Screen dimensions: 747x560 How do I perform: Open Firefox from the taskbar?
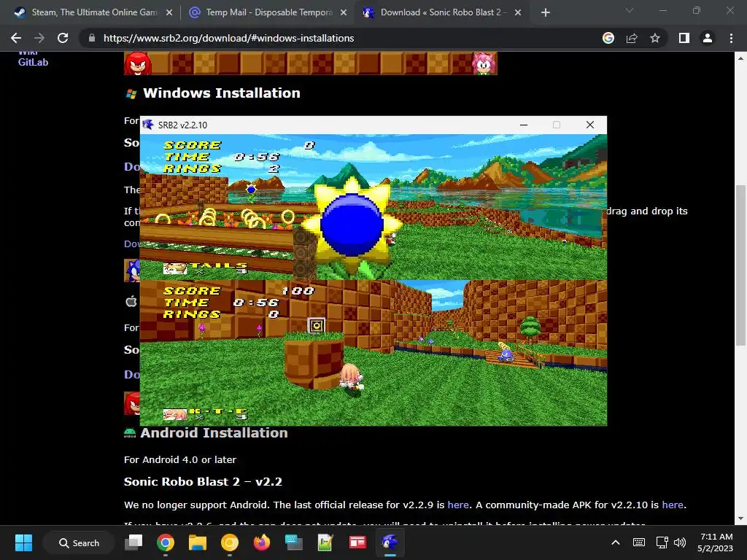pyautogui.click(x=262, y=542)
